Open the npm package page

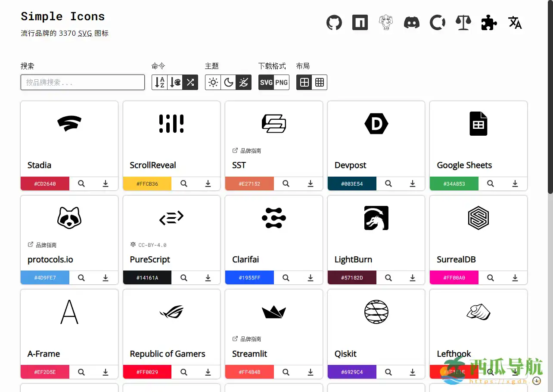(x=360, y=22)
